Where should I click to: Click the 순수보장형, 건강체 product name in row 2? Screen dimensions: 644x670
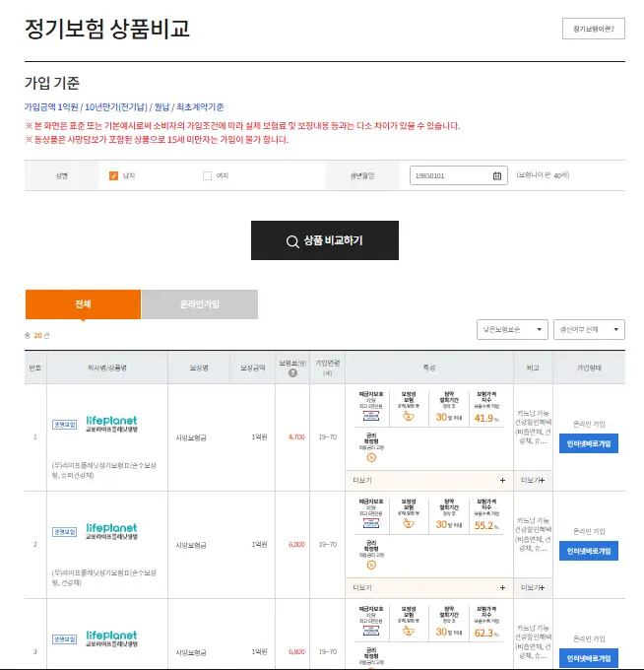[103, 577]
